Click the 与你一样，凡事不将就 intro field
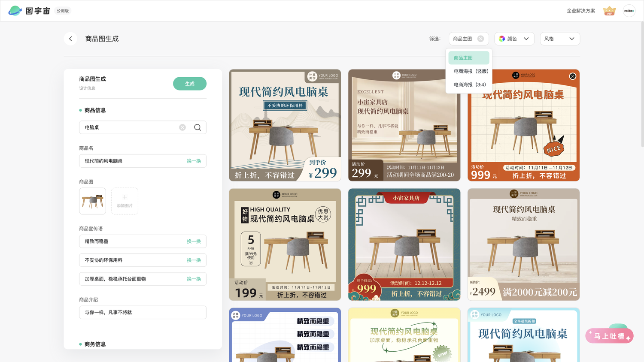644x362 pixels. pyautogui.click(x=143, y=312)
